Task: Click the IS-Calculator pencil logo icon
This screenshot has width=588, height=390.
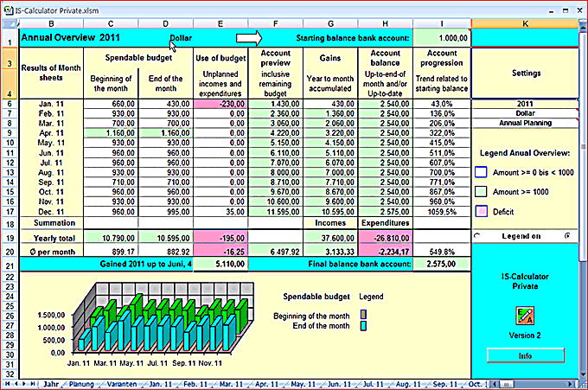Action: (525, 316)
